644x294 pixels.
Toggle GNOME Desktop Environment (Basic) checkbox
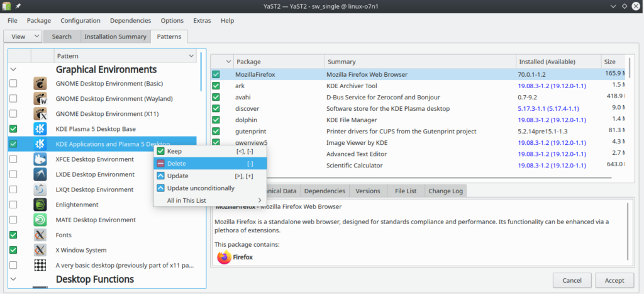pyautogui.click(x=13, y=84)
